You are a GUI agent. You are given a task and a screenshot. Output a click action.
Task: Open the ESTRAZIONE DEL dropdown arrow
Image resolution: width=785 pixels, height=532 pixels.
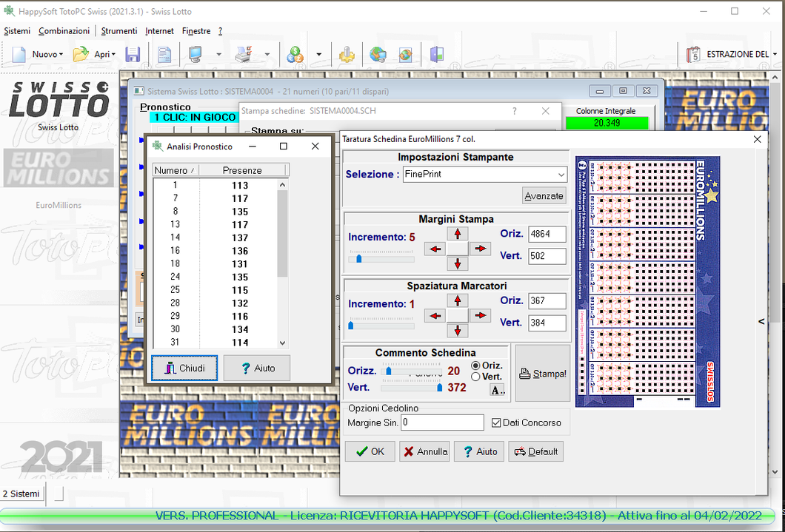[775, 55]
